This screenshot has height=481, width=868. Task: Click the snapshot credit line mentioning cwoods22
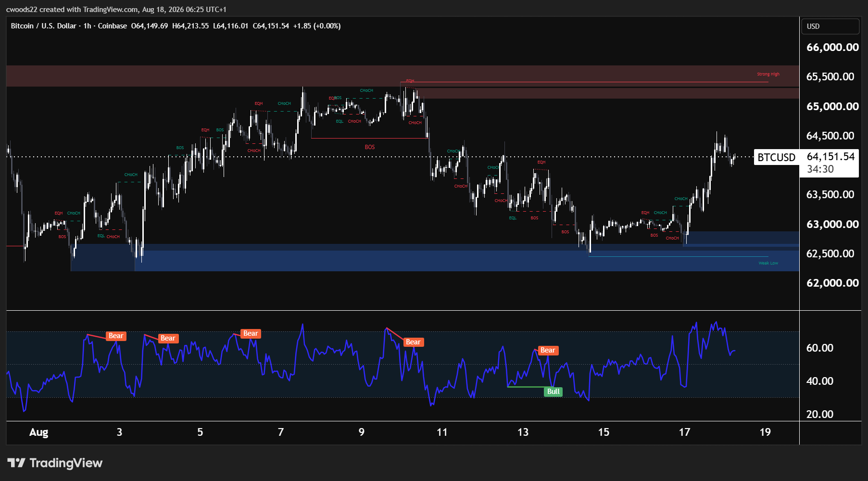point(116,9)
